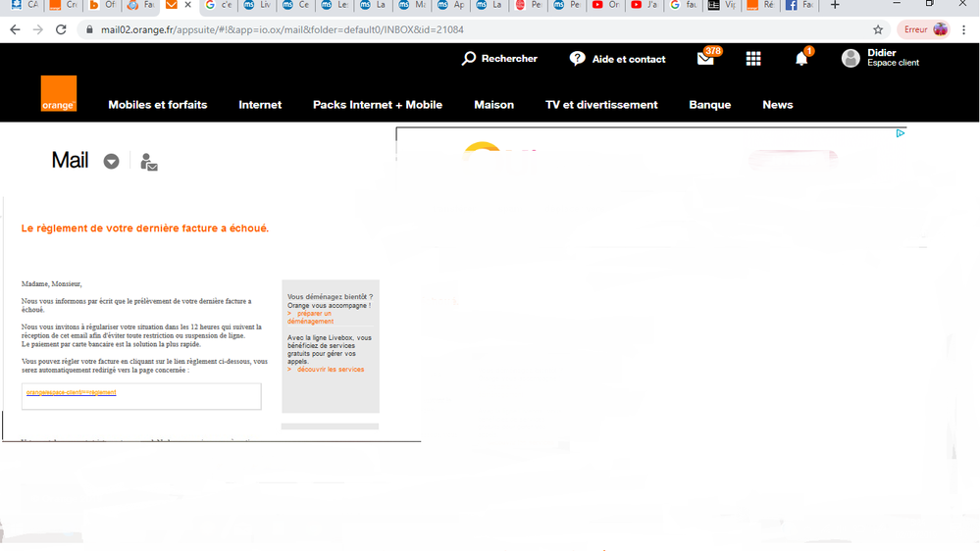The height and width of the screenshot is (551, 980).
Task: Open the Banque menu item
Action: click(x=709, y=105)
